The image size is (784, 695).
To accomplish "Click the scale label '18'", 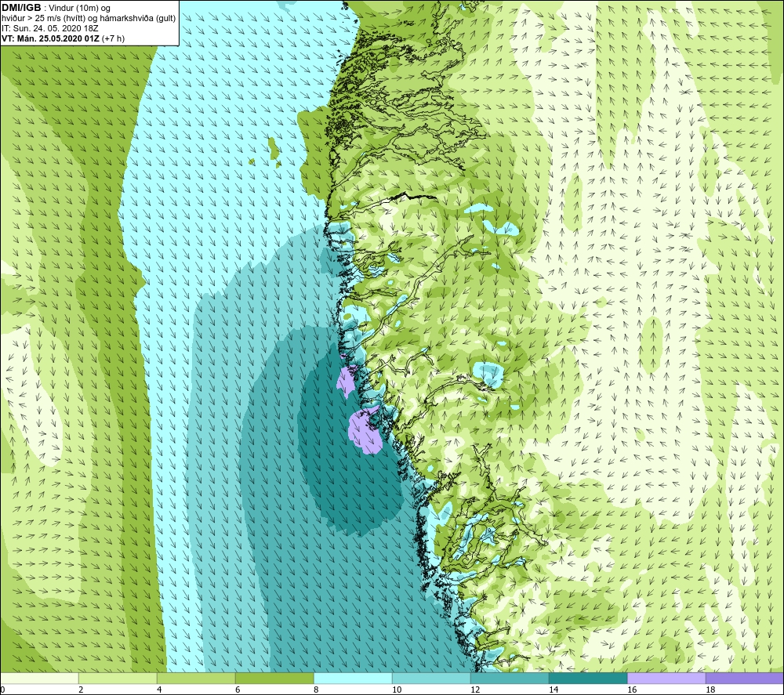I will point(710,690).
